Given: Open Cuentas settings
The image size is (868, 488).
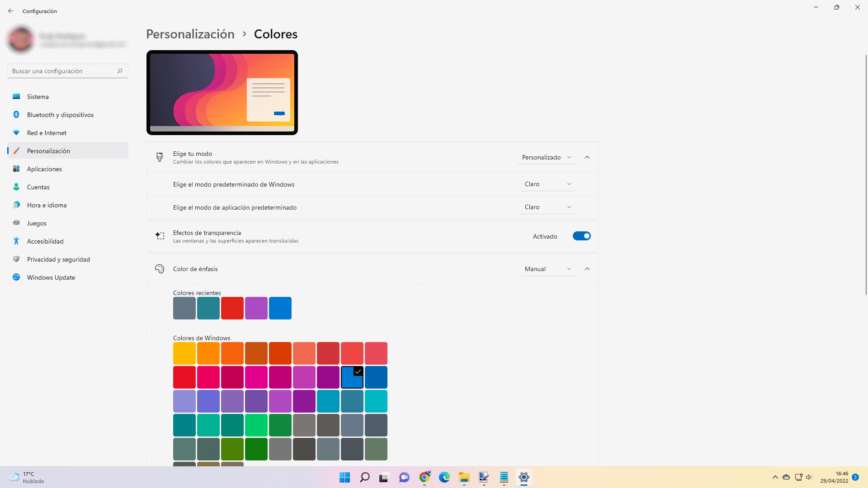Looking at the screenshot, I should (x=68, y=187).
